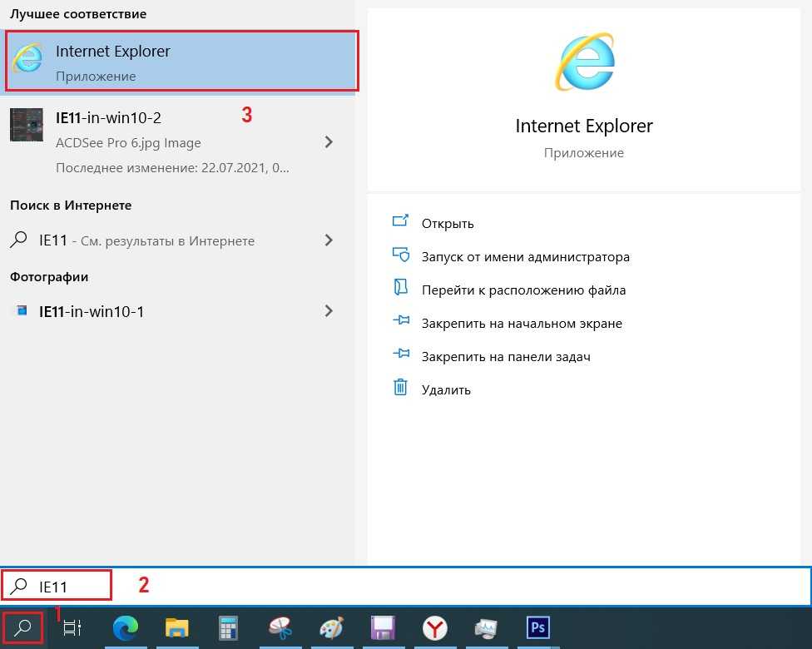Open Paint from the taskbar palette icon

pyautogui.click(x=333, y=628)
